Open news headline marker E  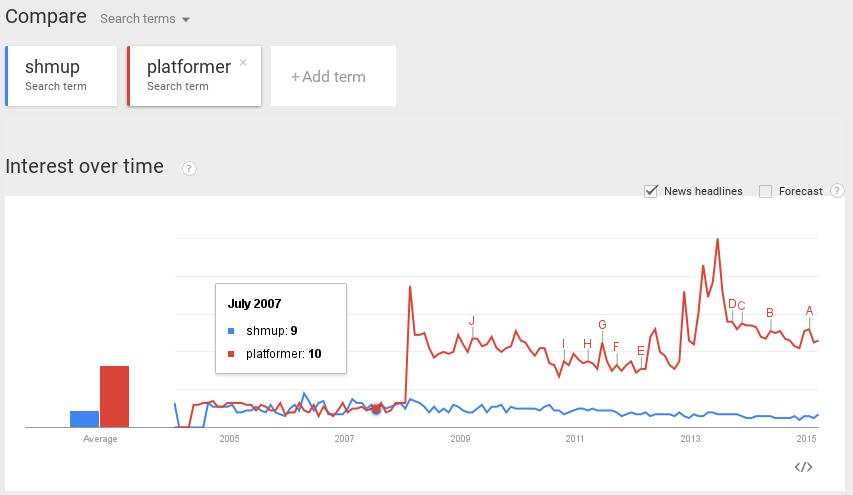(641, 351)
